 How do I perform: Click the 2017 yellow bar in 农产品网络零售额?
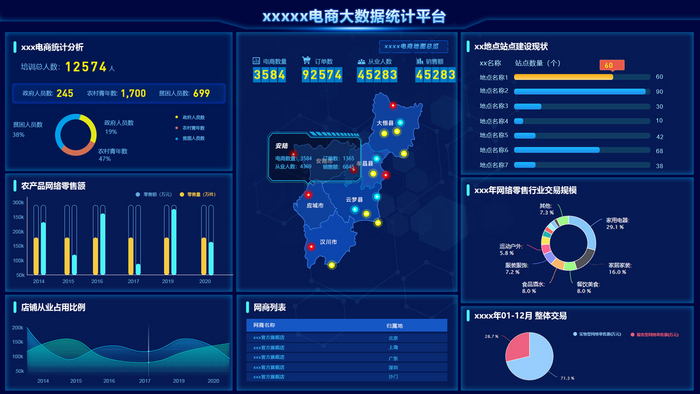[131, 256]
